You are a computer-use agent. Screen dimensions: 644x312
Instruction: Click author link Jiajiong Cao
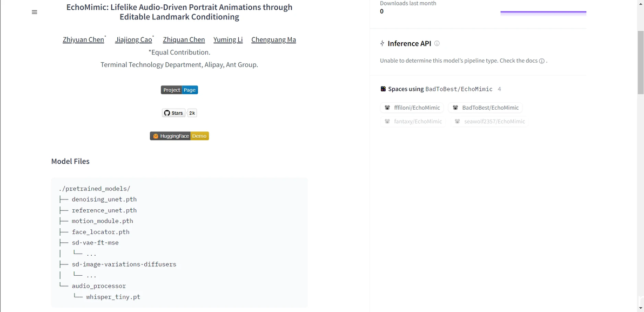click(x=133, y=39)
